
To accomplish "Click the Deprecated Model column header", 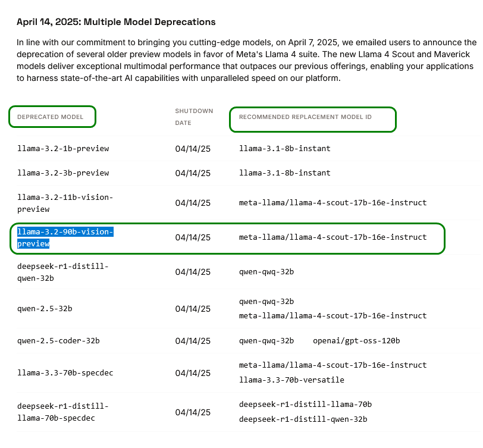I will 50,117.
